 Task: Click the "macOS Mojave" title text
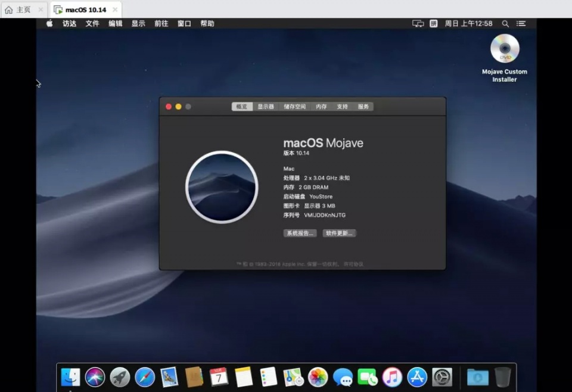click(x=323, y=143)
